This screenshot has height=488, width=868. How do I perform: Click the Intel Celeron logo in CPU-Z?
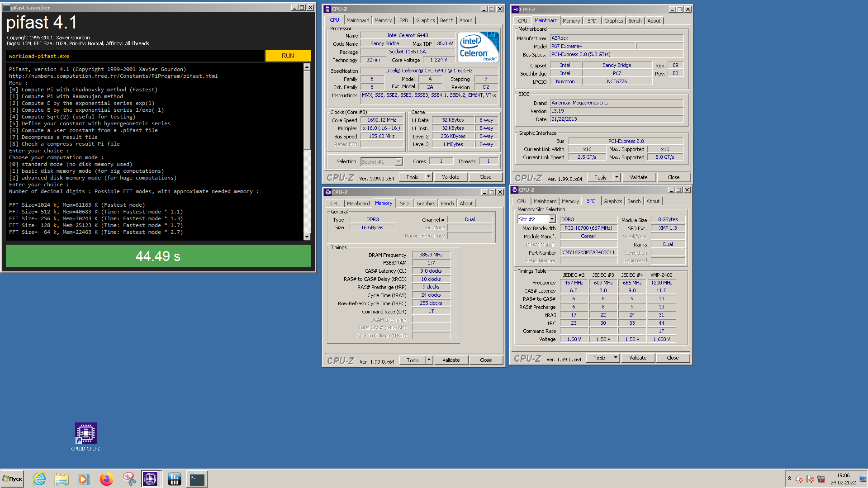478,47
